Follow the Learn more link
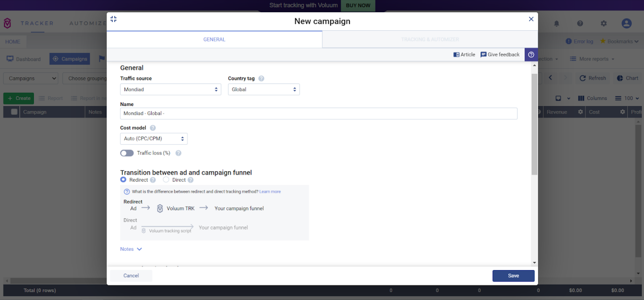Image resolution: width=644 pixels, height=300 pixels. (x=270, y=192)
